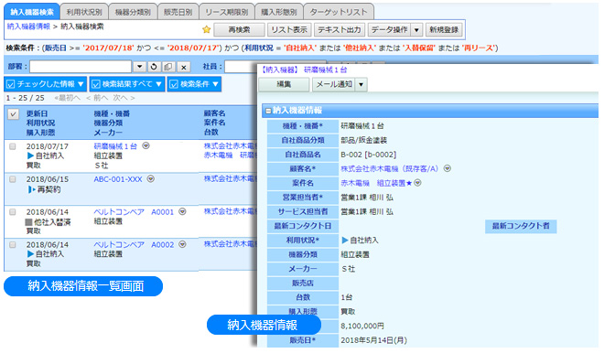615x364 pixels.
Task: Click the 自社納入 arrow status icon in detail panel
Action: click(x=345, y=241)
